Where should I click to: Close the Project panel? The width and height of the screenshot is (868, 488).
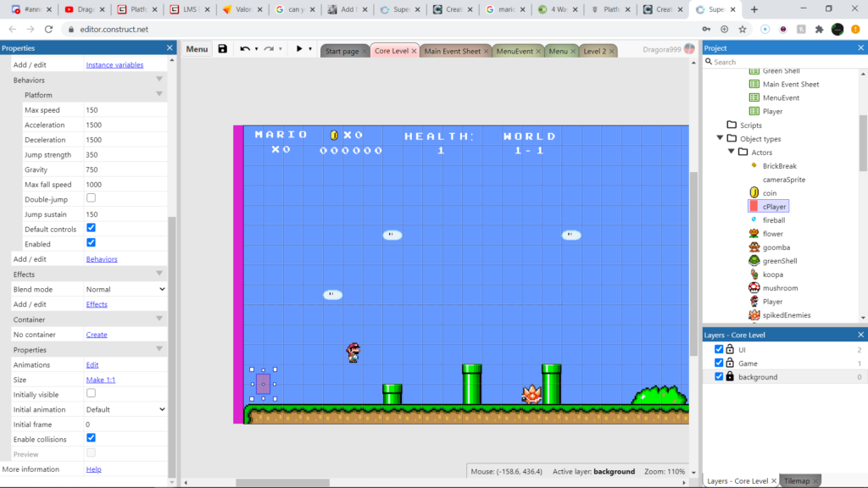click(x=861, y=48)
